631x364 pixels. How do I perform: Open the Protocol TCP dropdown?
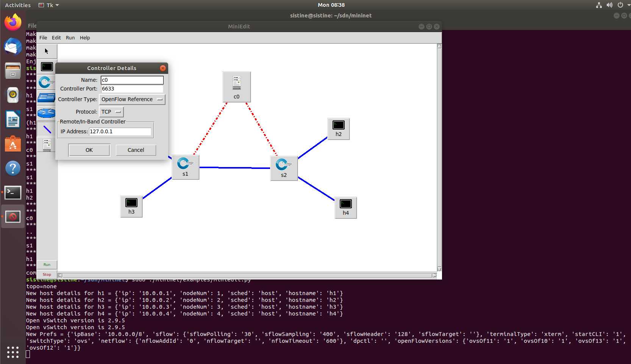[111, 112]
